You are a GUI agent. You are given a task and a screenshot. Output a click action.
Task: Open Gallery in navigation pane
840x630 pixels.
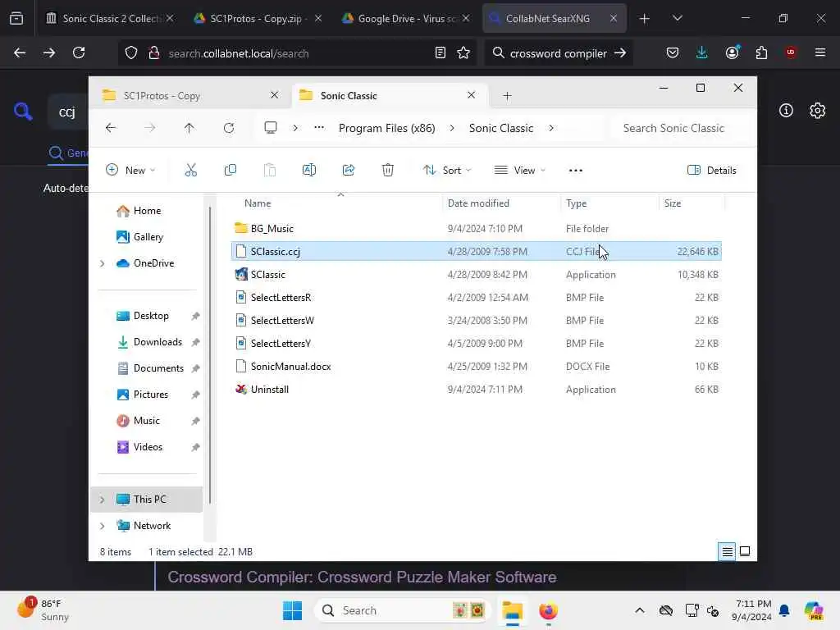(148, 237)
